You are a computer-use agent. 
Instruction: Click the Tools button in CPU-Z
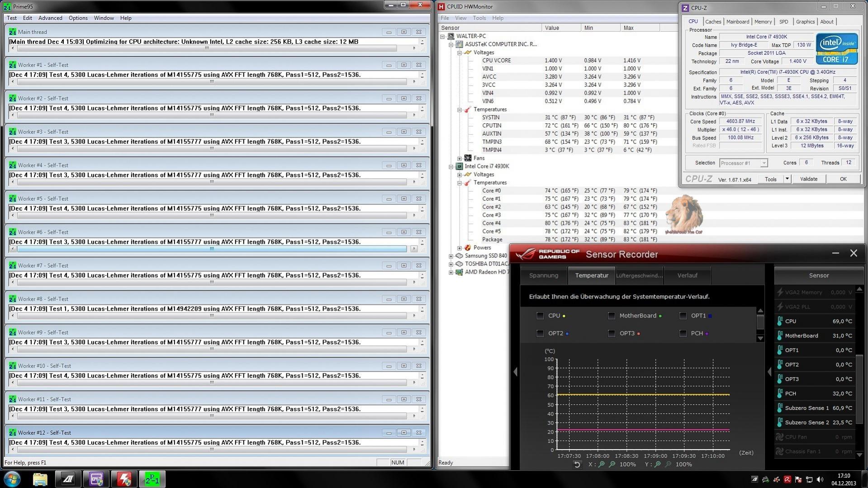click(x=771, y=179)
